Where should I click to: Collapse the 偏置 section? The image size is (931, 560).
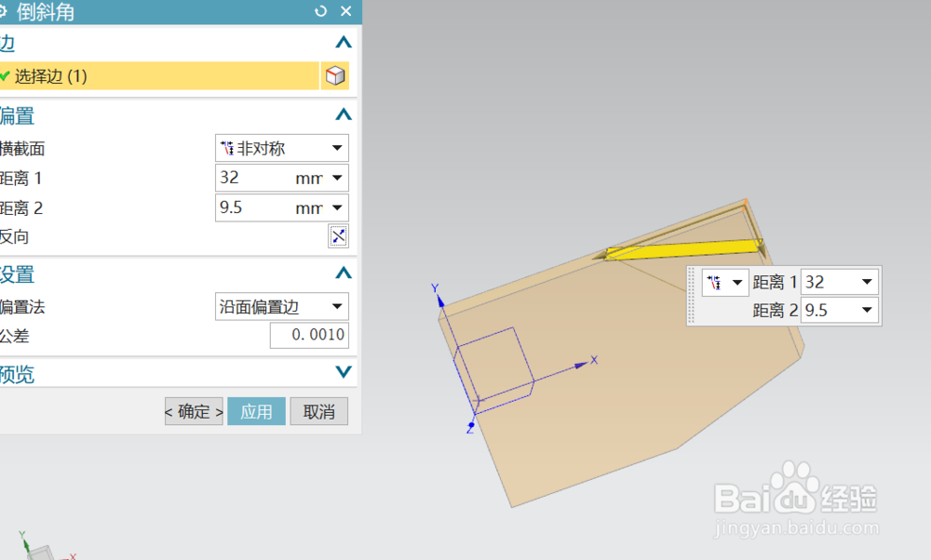[x=344, y=114]
